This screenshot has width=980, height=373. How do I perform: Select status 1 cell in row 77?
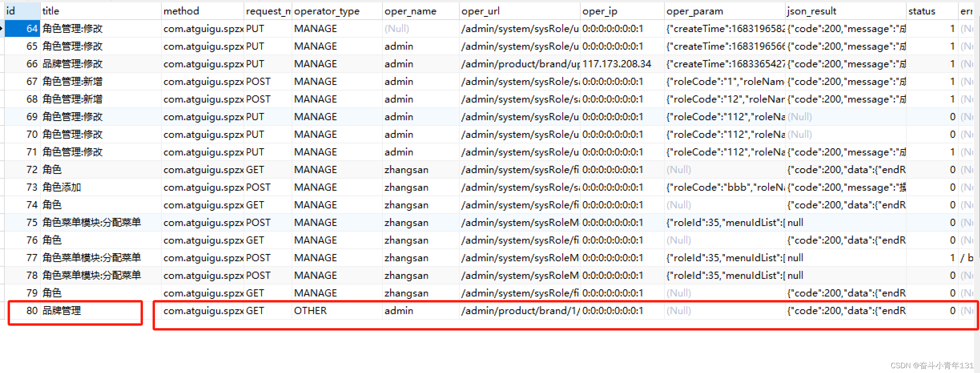pos(932,258)
